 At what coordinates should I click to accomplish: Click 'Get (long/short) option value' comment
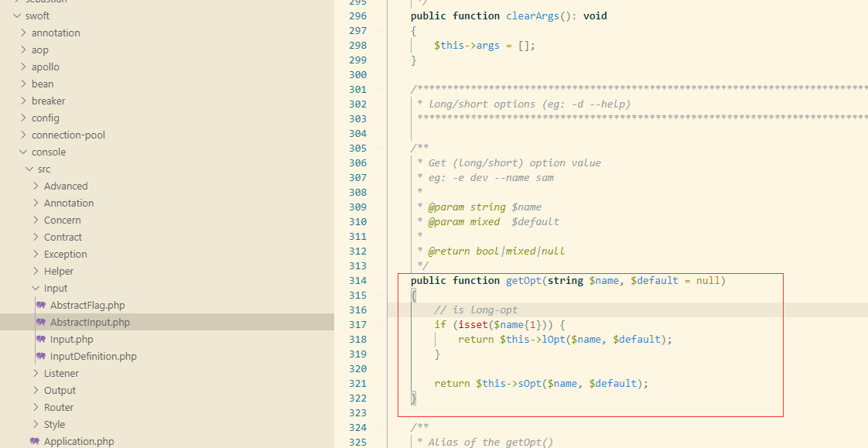tap(514, 162)
